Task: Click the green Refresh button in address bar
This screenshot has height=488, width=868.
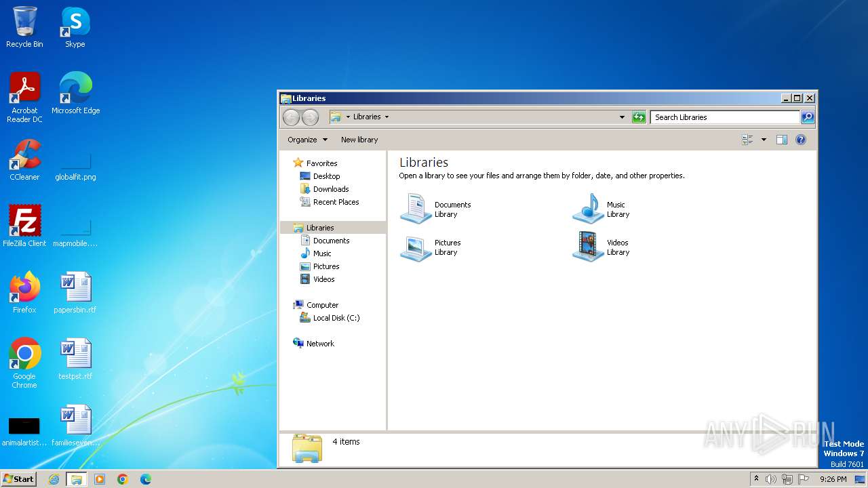Action: coord(639,117)
